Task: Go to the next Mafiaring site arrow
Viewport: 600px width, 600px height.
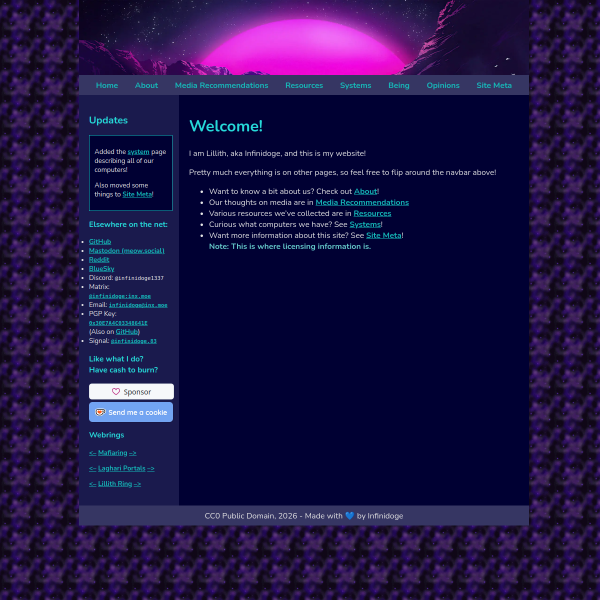Action: click(132, 453)
